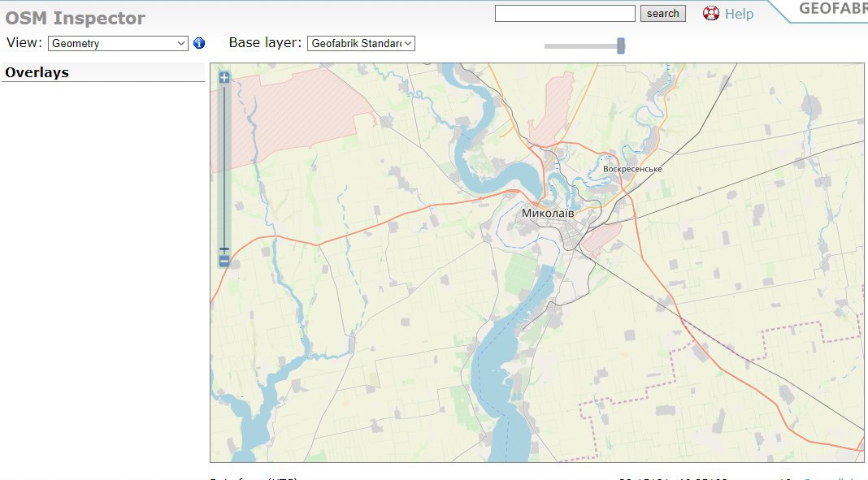This screenshot has width=868, height=480.
Task: Click the search button
Action: 662,13
